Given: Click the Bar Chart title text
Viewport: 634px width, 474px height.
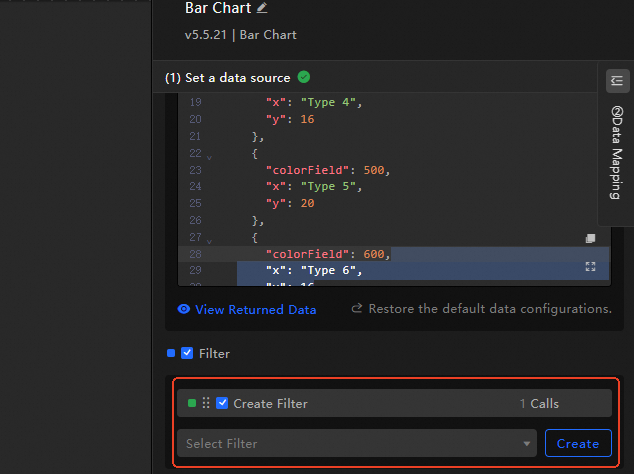Looking at the screenshot, I should (218, 8).
